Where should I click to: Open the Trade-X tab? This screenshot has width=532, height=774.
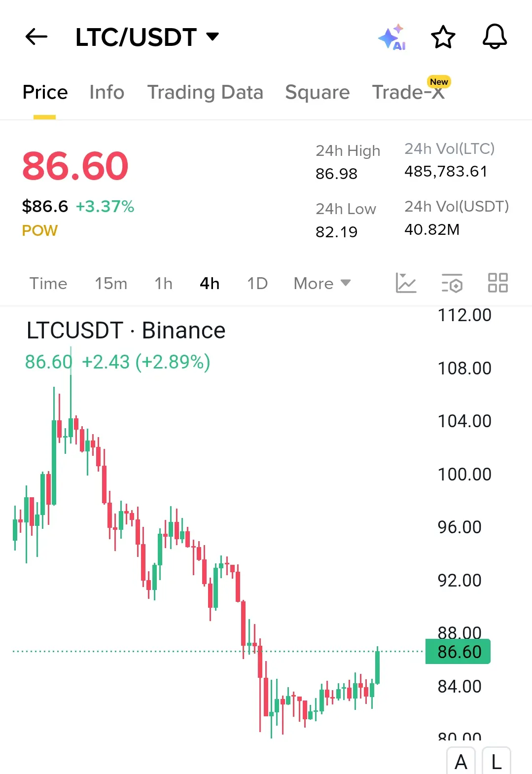(x=409, y=92)
